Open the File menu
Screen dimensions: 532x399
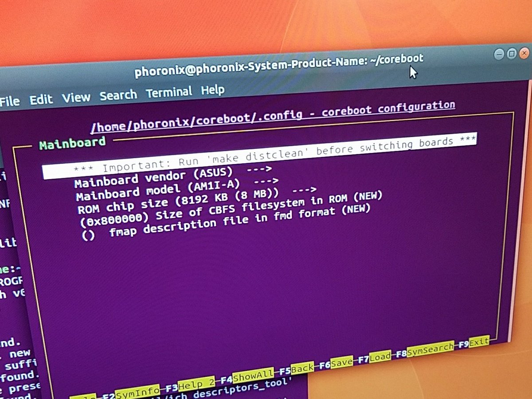pos(9,102)
